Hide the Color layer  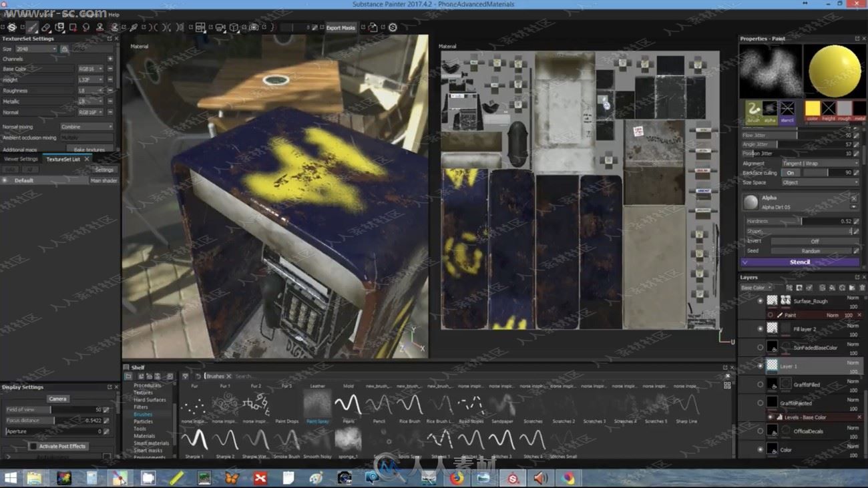760,449
